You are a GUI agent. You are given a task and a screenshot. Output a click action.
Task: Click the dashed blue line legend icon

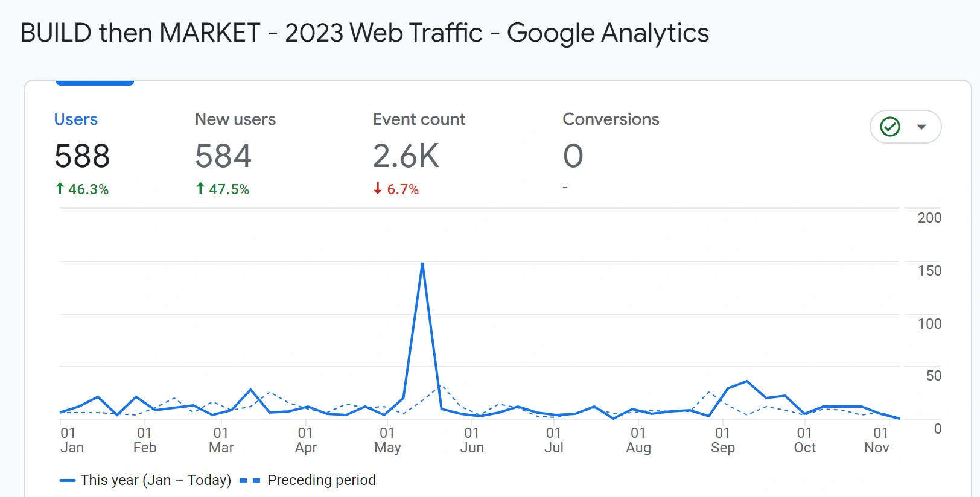coord(249,480)
